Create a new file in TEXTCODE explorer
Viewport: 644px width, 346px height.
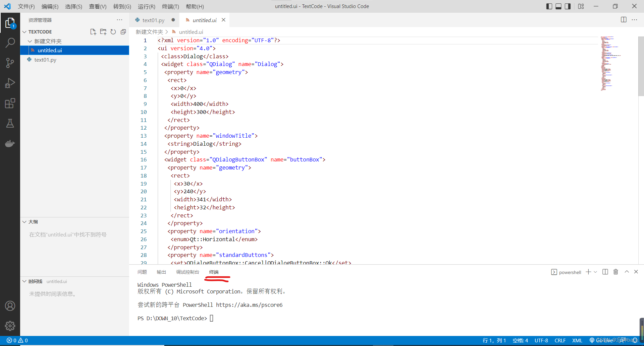93,32
